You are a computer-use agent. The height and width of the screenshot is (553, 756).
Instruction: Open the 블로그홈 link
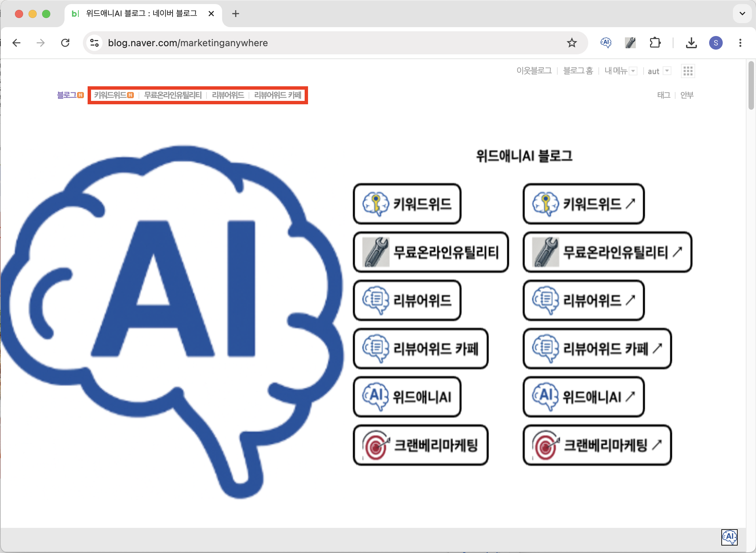[x=578, y=71]
